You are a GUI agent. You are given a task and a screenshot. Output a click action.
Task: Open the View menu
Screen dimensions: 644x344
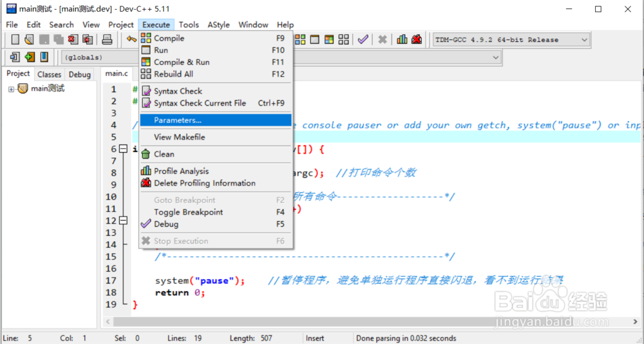point(91,24)
